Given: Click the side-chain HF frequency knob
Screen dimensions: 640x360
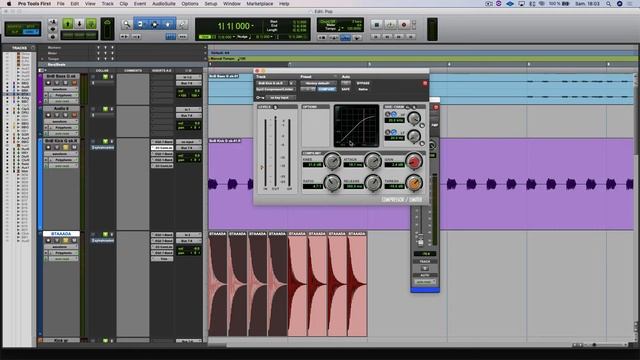Looking at the screenshot, I should pos(414,118).
